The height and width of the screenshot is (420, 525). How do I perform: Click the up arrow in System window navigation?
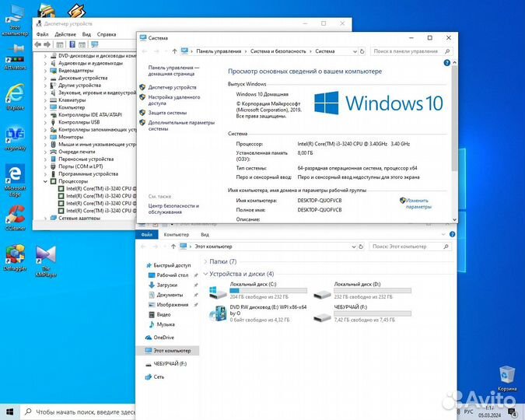click(x=174, y=51)
